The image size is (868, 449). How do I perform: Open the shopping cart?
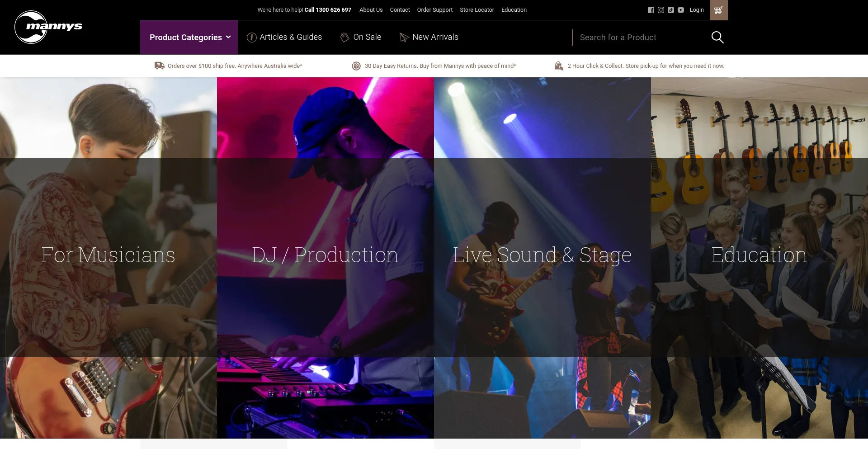click(x=718, y=10)
